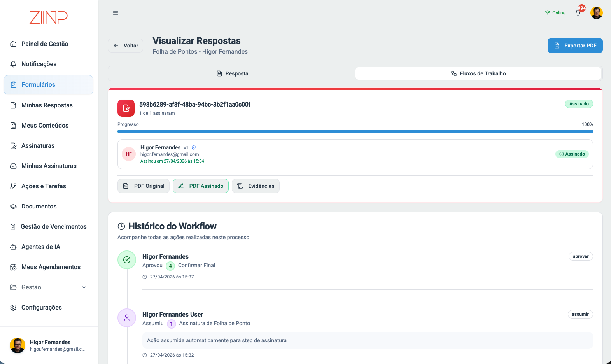
Task: Click the user avatar in top bar
Action: [x=597, y=13]
